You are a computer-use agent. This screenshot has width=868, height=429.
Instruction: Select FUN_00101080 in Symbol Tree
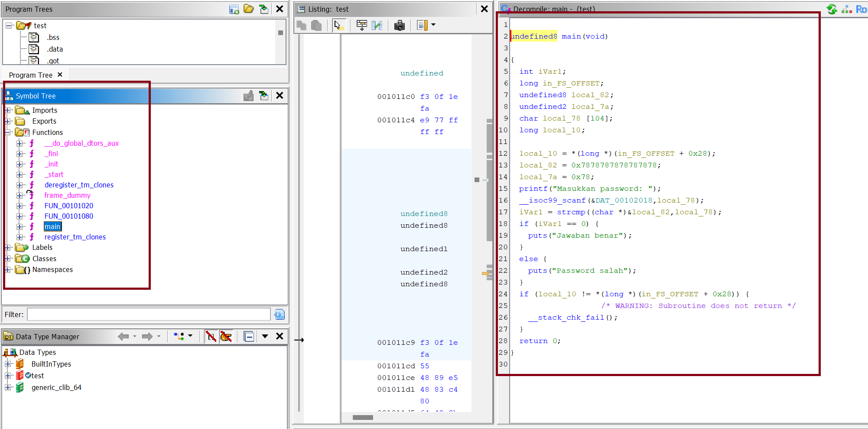(x=68, y=216)
